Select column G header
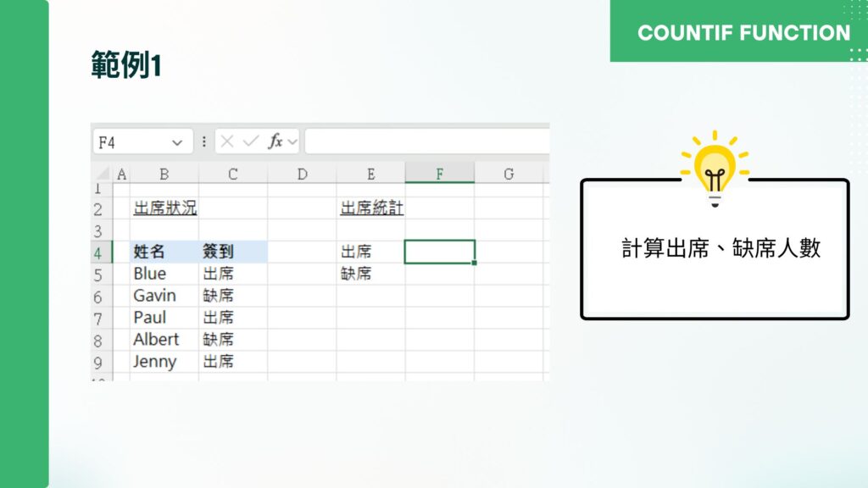This screenshot has width=868, height=488. (509, 175)
